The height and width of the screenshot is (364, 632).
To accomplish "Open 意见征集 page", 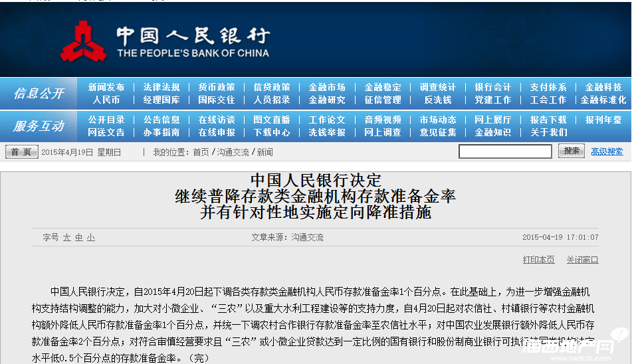I will 438,132.
